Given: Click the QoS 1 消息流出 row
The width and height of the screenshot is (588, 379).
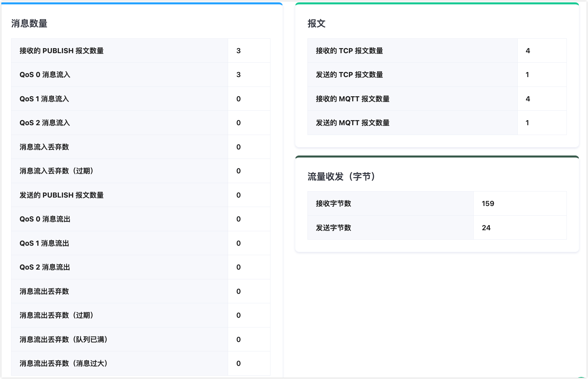Looking at the screenshot, I should (x=44, y=243).
